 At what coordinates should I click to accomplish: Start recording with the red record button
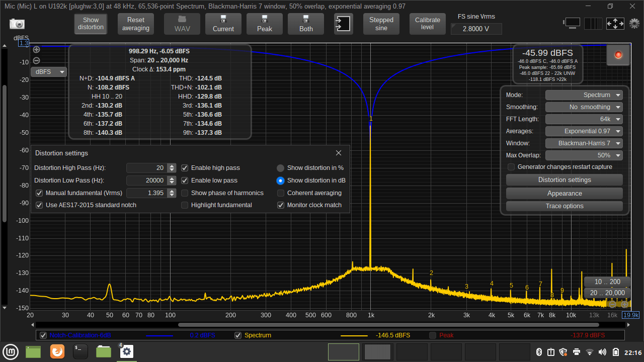coord(618,55)
